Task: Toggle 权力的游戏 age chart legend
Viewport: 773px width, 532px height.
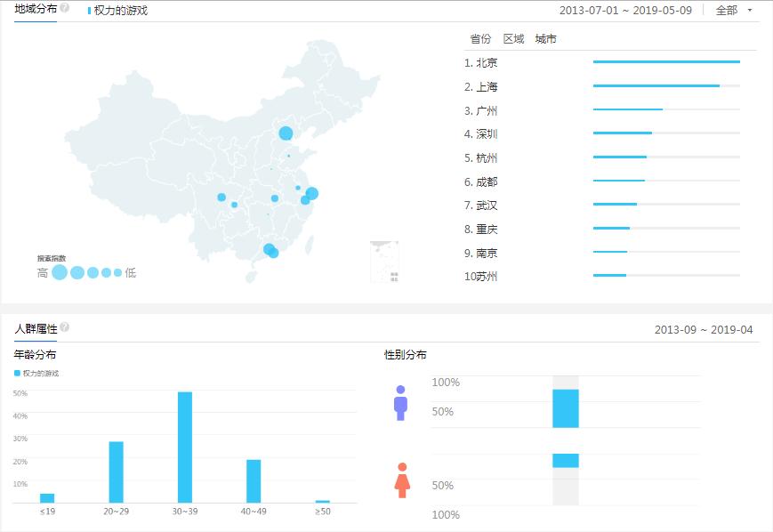Action: [36, 374]
